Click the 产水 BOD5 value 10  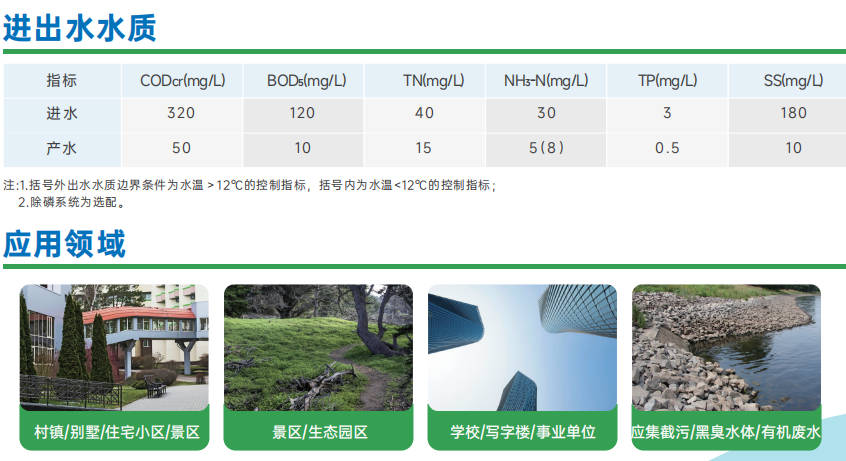click(x=302, y=148)
